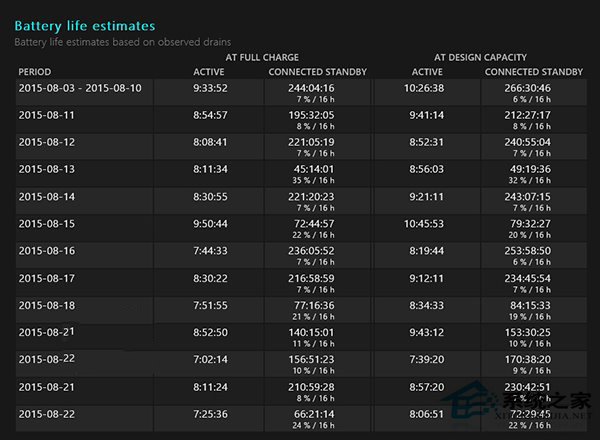The width and height of the screenshot is (600, 440).
Task: Click the 7:02:14 active time value
Action: pyautogui.click(x=210, y=358)
